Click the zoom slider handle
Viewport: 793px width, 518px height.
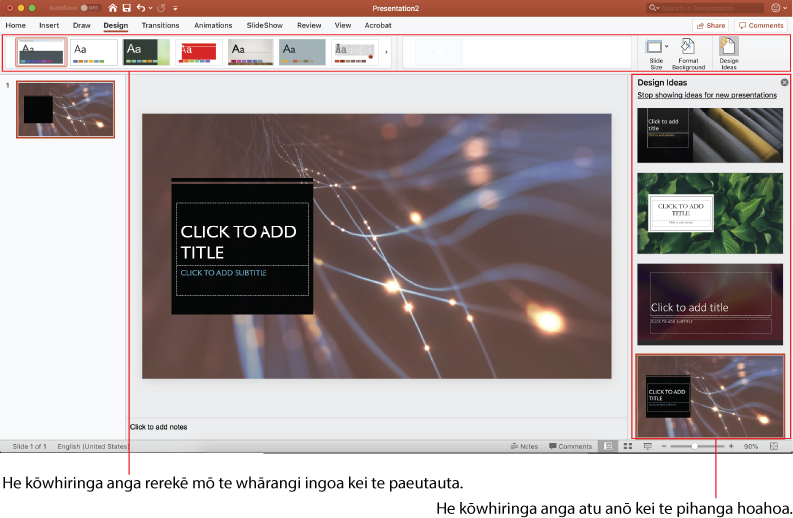(695, 446)
